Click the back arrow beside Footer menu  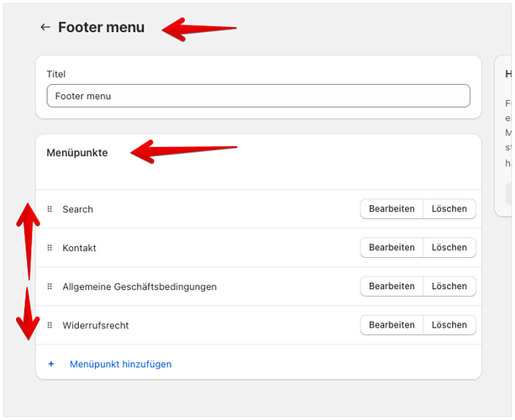point(45,28)
